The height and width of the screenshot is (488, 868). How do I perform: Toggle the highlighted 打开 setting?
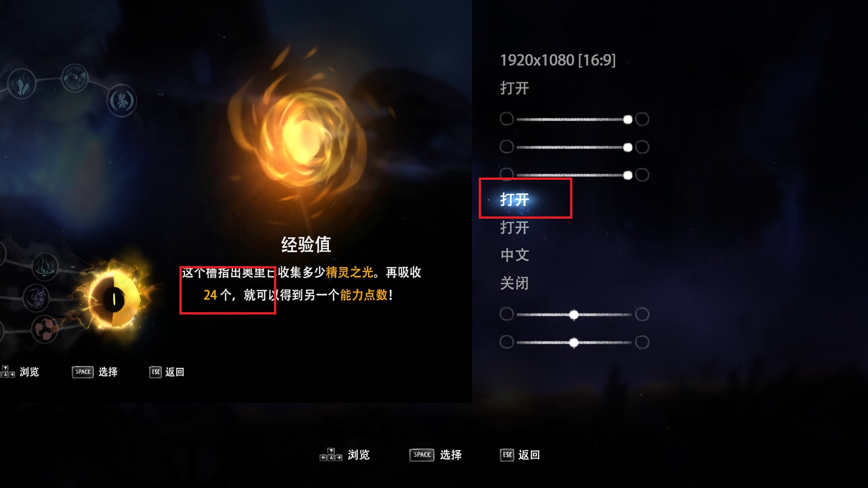point(514,199)
